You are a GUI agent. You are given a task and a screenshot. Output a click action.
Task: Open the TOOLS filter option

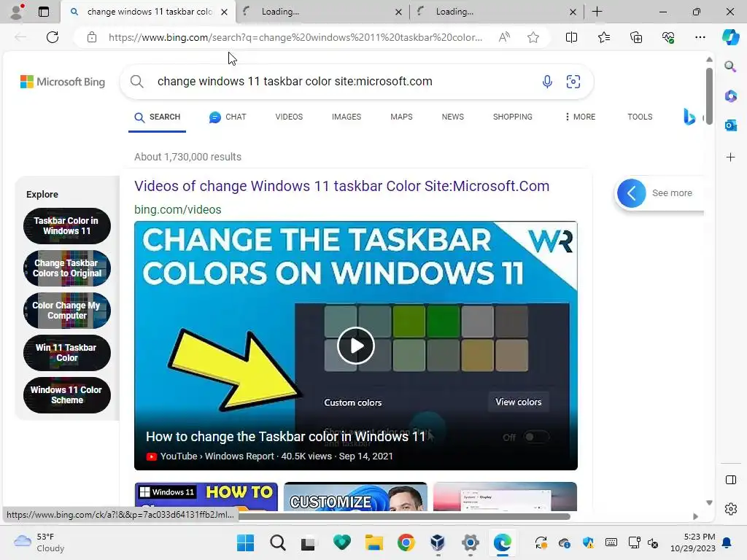point(640,117)
